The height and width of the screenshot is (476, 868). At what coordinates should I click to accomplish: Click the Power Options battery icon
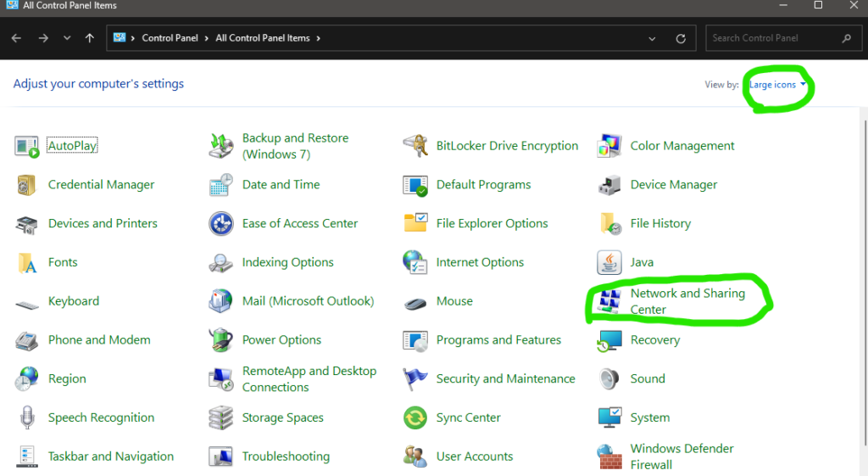(x=221, y=340)
